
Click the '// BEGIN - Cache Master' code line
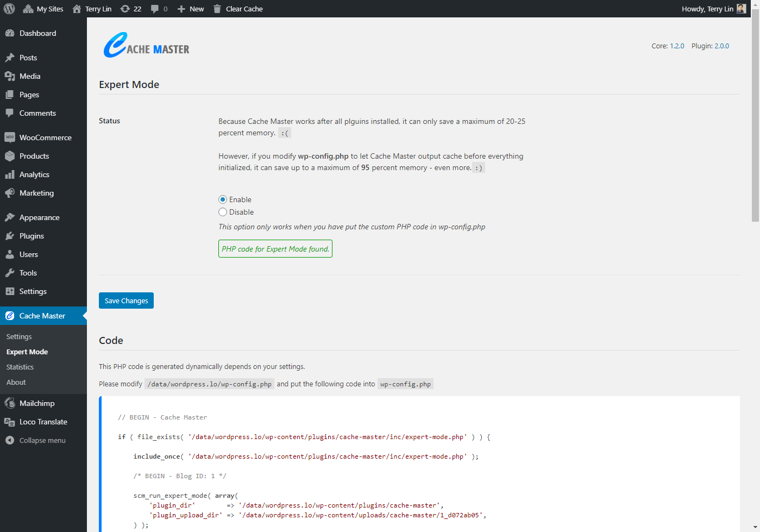pyautogui.click(x=162, y=417)
